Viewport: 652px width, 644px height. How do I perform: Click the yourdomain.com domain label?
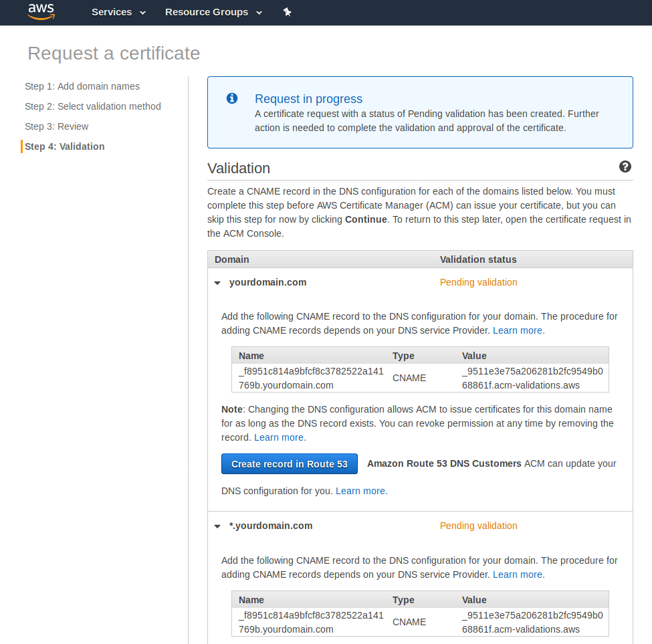point(267,282)
